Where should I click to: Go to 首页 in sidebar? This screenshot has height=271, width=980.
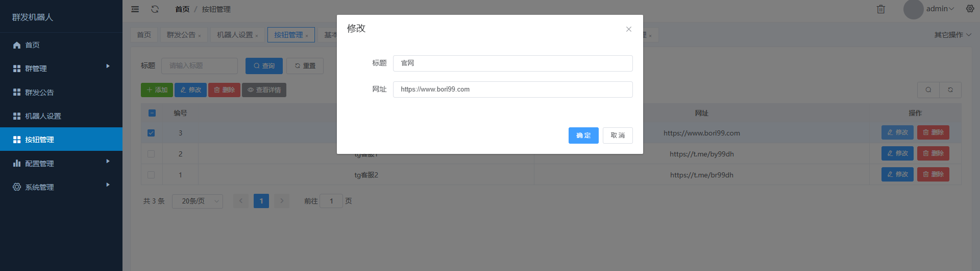pyautogui.click(x=61, y=45)
